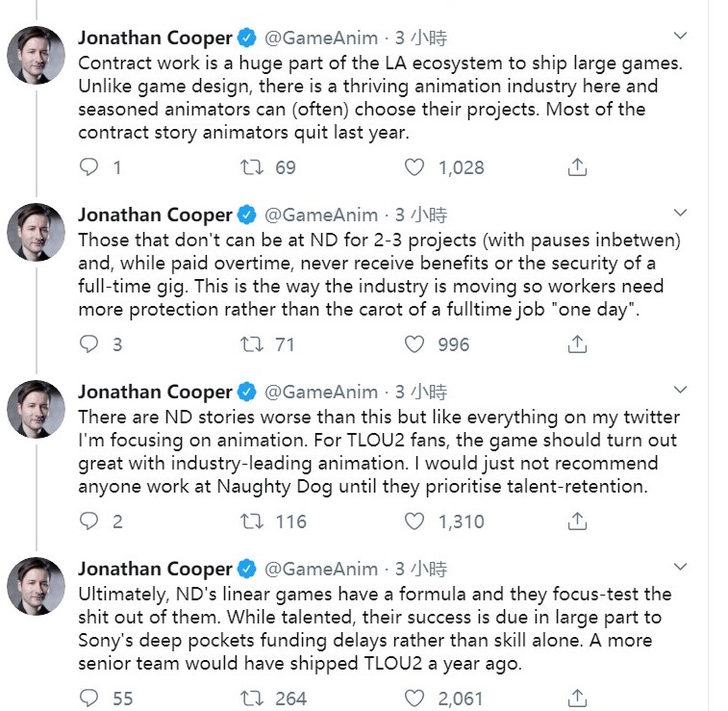Reply to the tweet with 55 replies
Screen dimensions: 728x711
(x=88, y=698)
